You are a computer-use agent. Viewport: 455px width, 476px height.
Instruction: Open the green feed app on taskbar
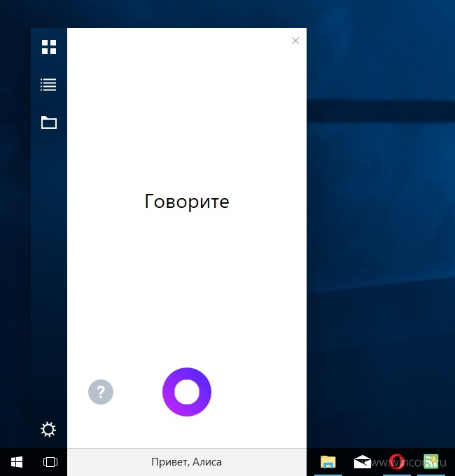pos(431,462)
